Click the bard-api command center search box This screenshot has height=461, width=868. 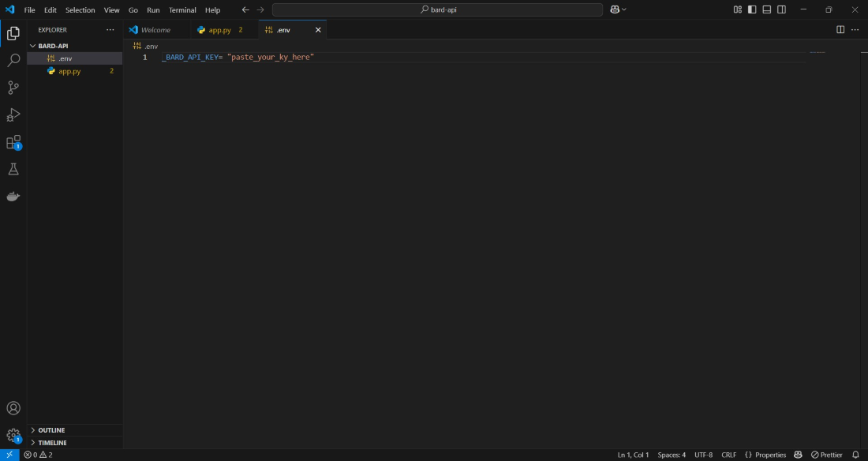point(437,10)
